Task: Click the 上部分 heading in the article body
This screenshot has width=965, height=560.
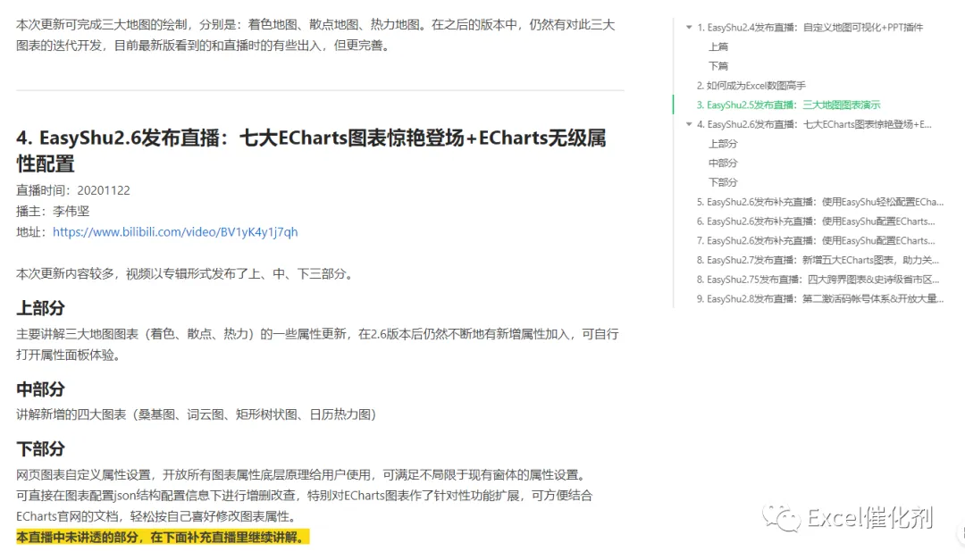Action: [x=40, y=308]
